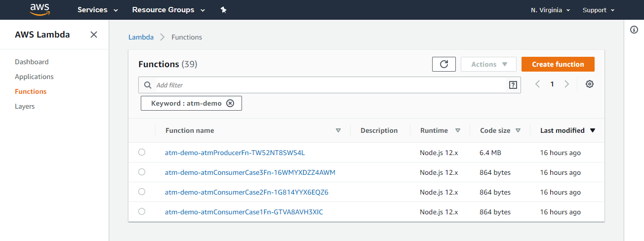Open Functions in sidebar

click(31, 91)
